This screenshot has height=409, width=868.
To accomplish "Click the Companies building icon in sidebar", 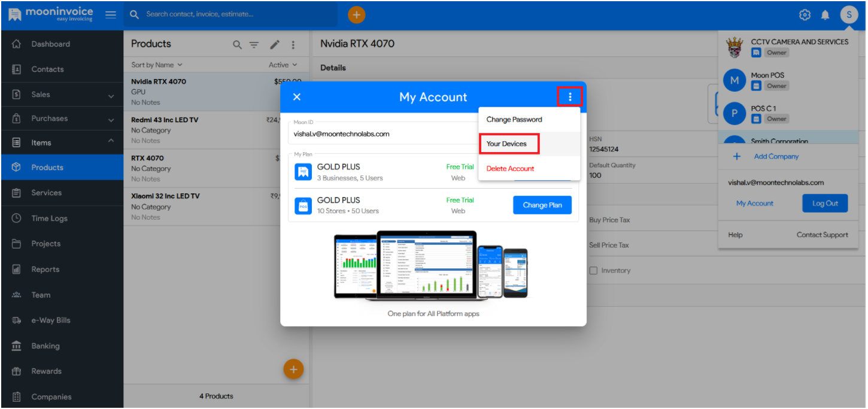I will (17, 396).
